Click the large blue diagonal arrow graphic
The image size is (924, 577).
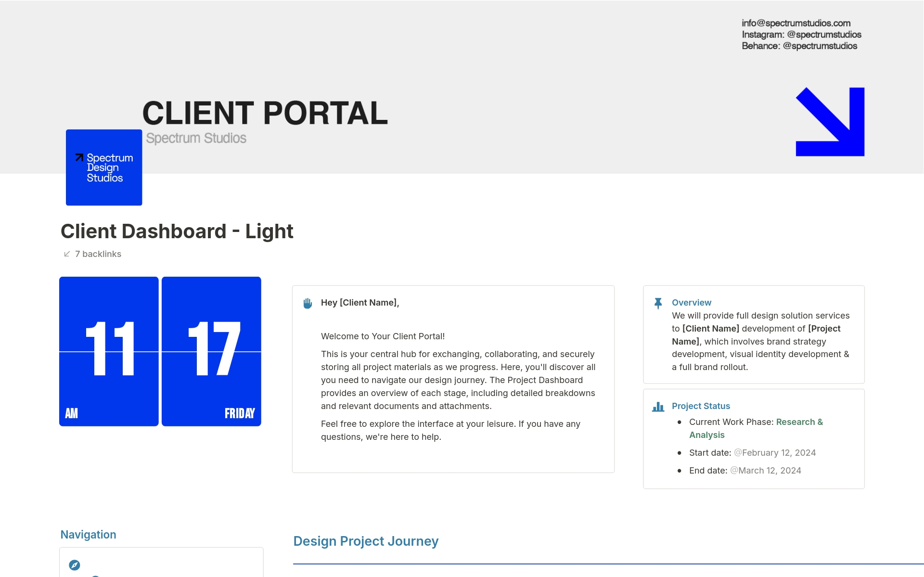pyautogui.click(x=830, y=122)
